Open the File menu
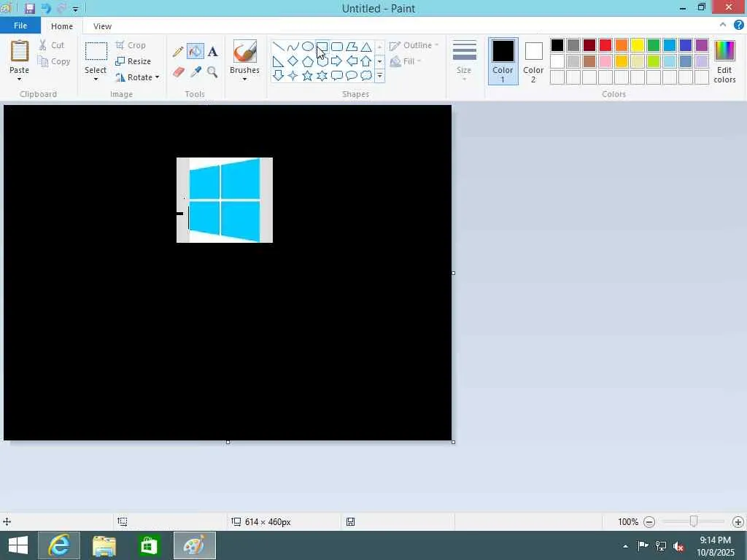The width and height of the screenshot is (747, 560). click(x=20, y=26)
